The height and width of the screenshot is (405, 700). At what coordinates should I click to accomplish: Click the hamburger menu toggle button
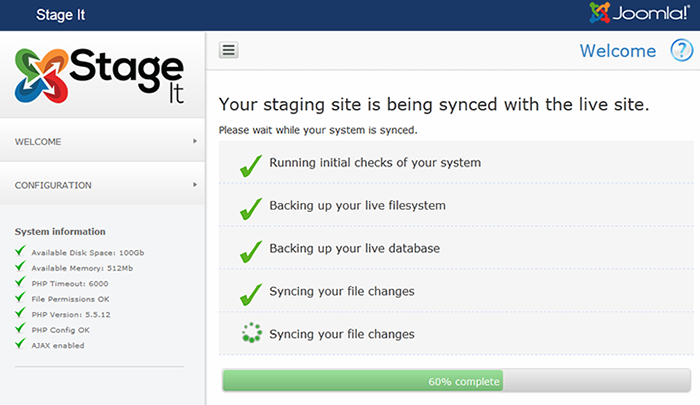click(x=229, y=50)
